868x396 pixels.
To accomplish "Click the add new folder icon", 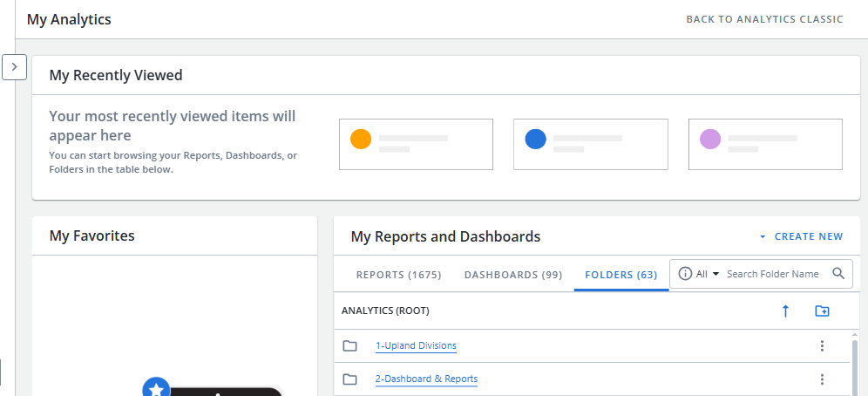I will point(822,311).
